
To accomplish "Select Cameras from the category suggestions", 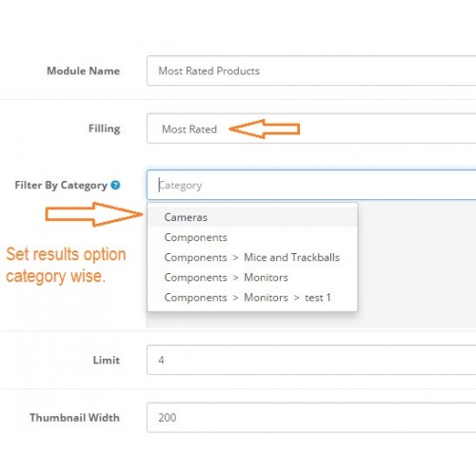I will (252, 217).
